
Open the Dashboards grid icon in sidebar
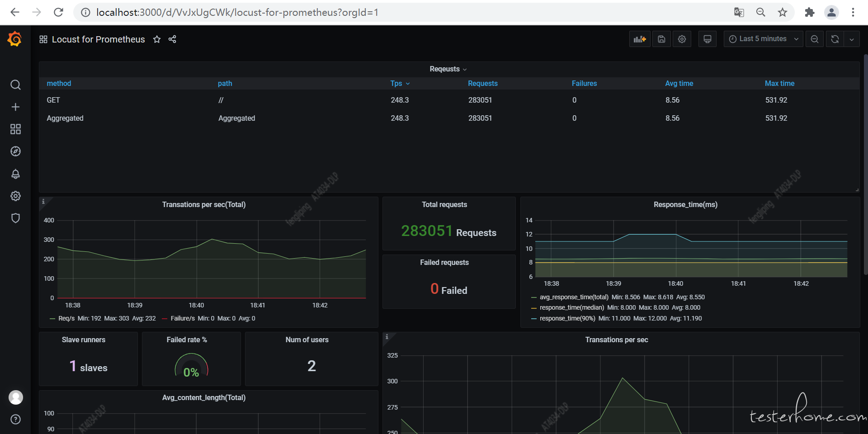coord(15,129)
